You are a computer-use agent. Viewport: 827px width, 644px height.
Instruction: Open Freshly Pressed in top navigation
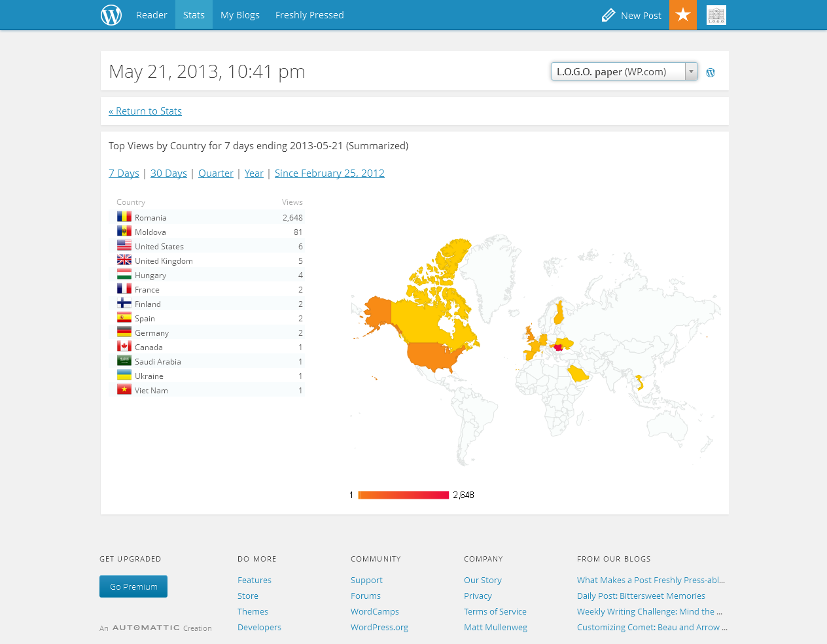coord(309,15)
